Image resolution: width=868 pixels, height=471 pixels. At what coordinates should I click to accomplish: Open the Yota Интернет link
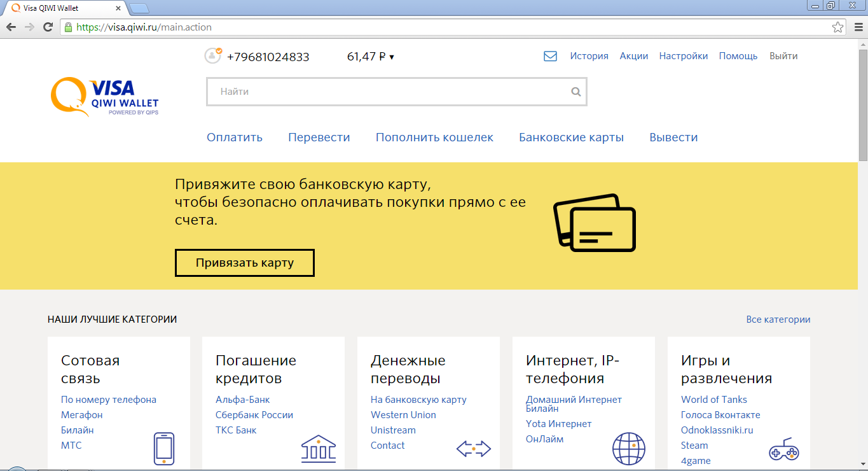click(559, 424)
